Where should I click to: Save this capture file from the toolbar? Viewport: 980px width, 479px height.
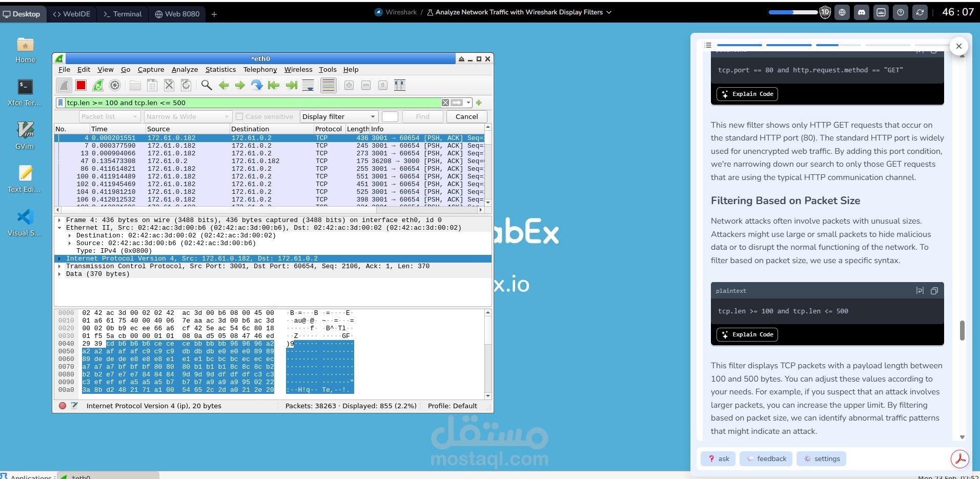(152, 85)
